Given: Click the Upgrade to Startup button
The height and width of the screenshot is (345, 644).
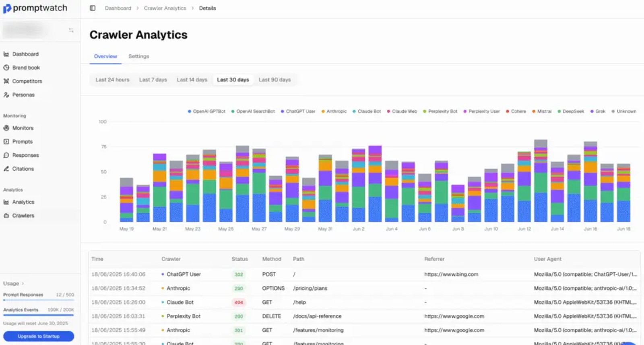Looking at the screenshot, I should [39, 336].
